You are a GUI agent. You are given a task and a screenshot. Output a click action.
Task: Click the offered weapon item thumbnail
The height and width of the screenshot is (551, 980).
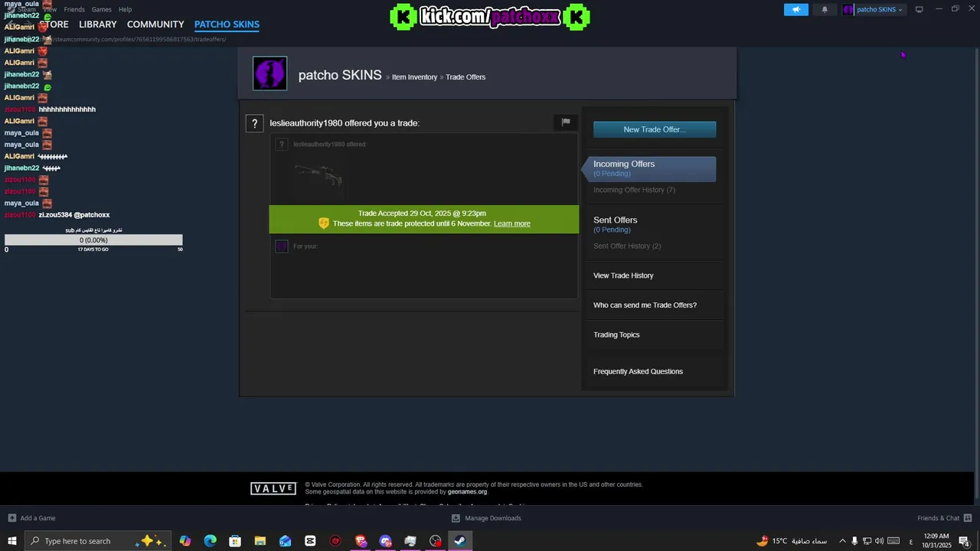tap(318, 175)
